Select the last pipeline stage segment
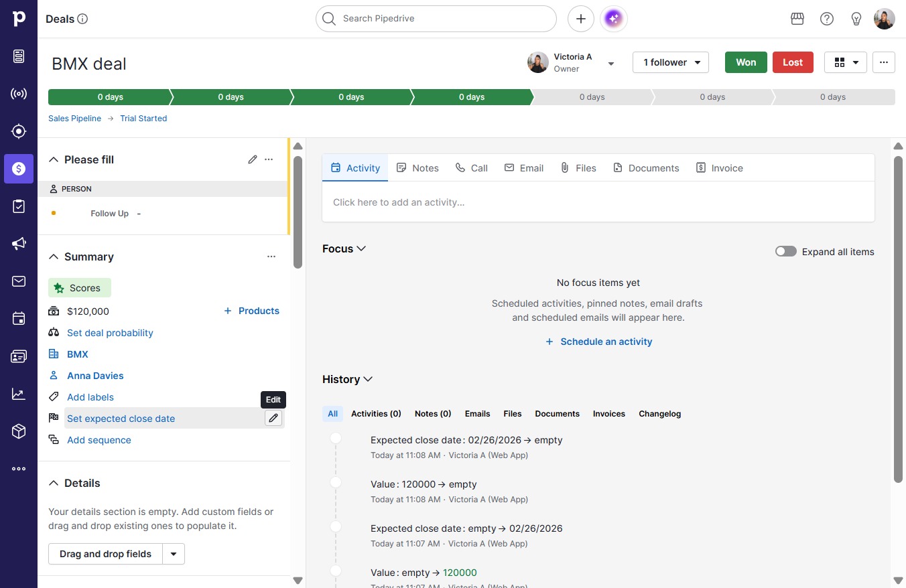This screenshot has height=588, width=906. [833, 97]
